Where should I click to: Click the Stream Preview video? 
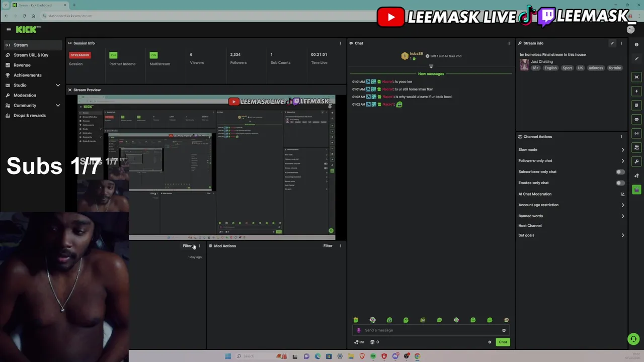206,167
